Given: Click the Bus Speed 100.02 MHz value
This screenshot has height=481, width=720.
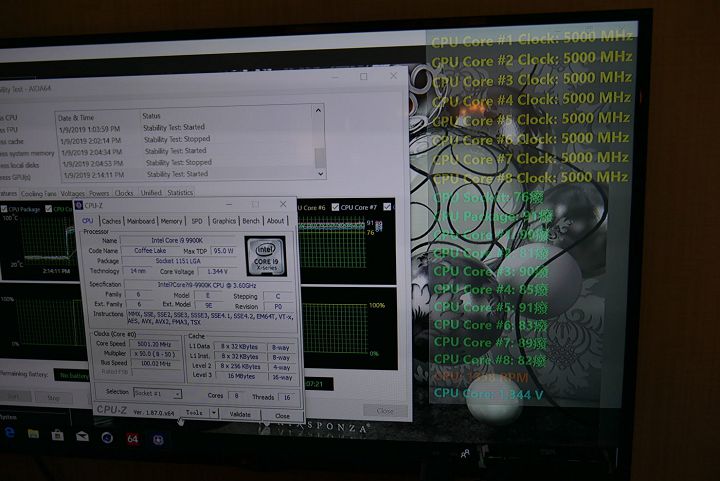Looking at the screenshot, I should click(x=155, y=364).
